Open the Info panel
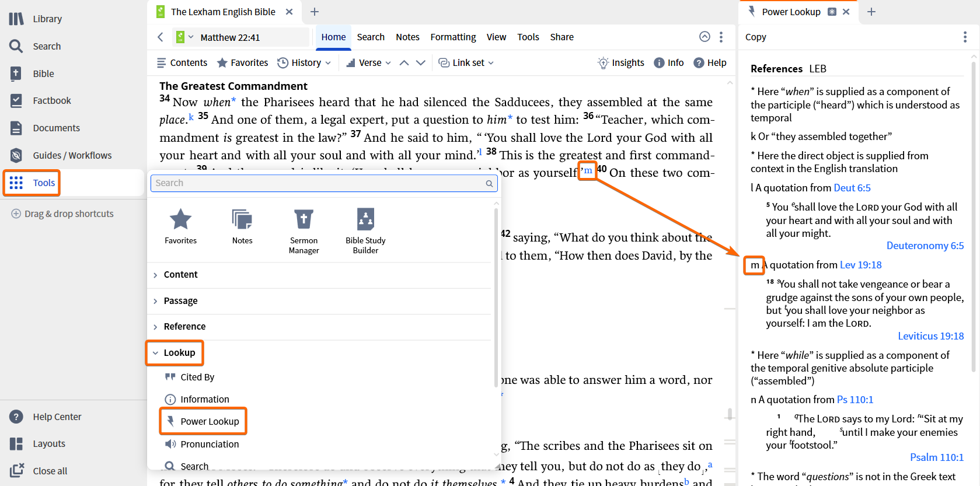The width and height of the screenshot is (980, 486). point(669,62)
